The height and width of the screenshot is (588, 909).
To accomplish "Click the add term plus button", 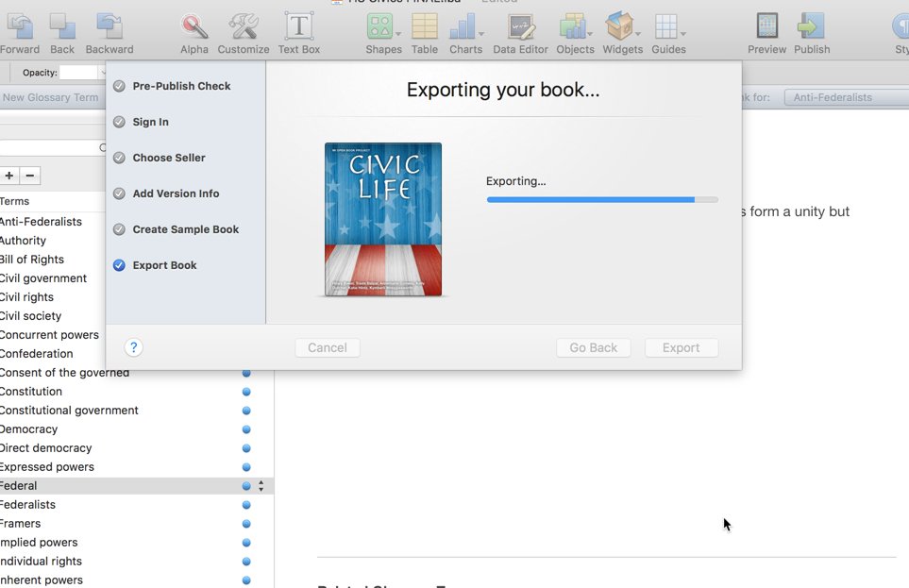I will pyautogui.click(x=9, y=176).
